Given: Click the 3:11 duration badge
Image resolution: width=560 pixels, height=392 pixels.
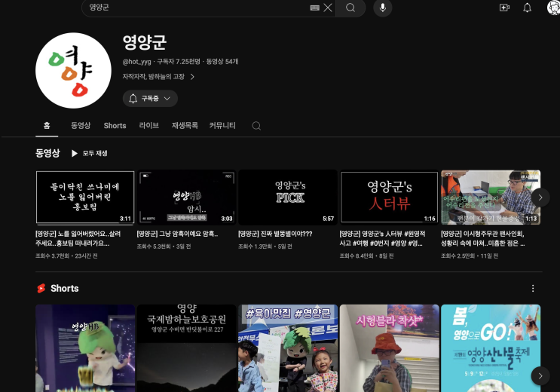Looking at the screenshot, I should (125, 219).
